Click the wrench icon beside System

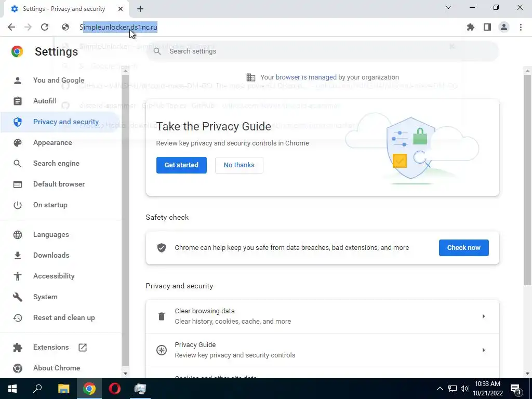click(x=18, y=297)
